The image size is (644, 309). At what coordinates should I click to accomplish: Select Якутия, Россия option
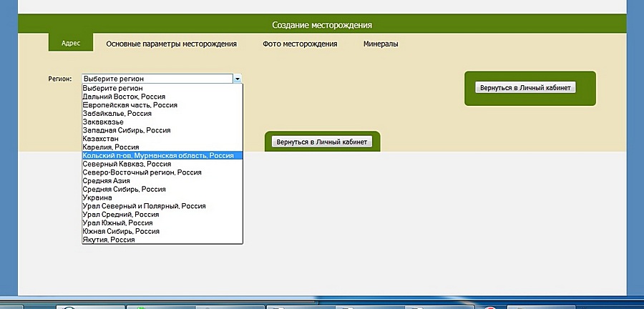(162, 240)
